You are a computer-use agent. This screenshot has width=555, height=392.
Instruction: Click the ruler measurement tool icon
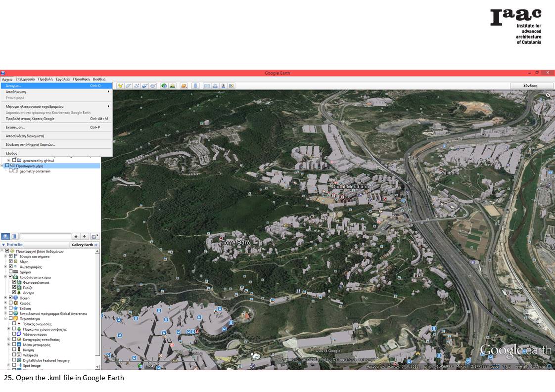coord(195,86)
